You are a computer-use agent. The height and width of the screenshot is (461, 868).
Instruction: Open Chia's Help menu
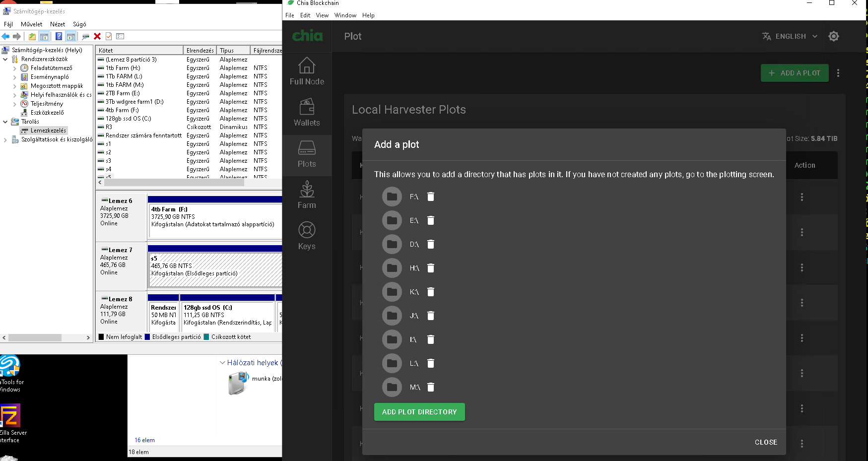pos(368,15)
